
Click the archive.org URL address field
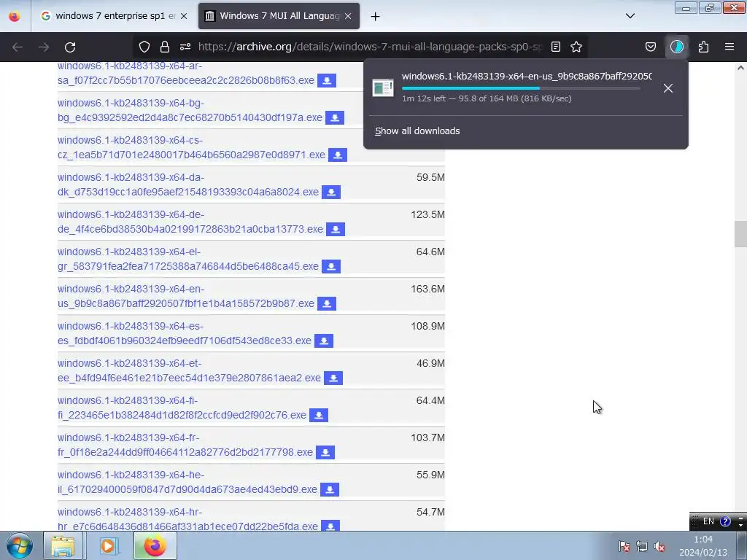click(370, 47)
